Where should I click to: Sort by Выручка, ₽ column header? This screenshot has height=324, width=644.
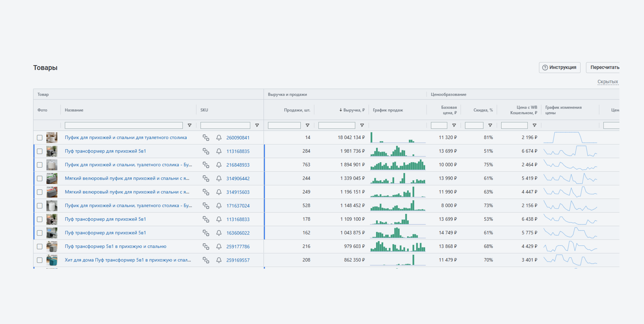point(353,110)
